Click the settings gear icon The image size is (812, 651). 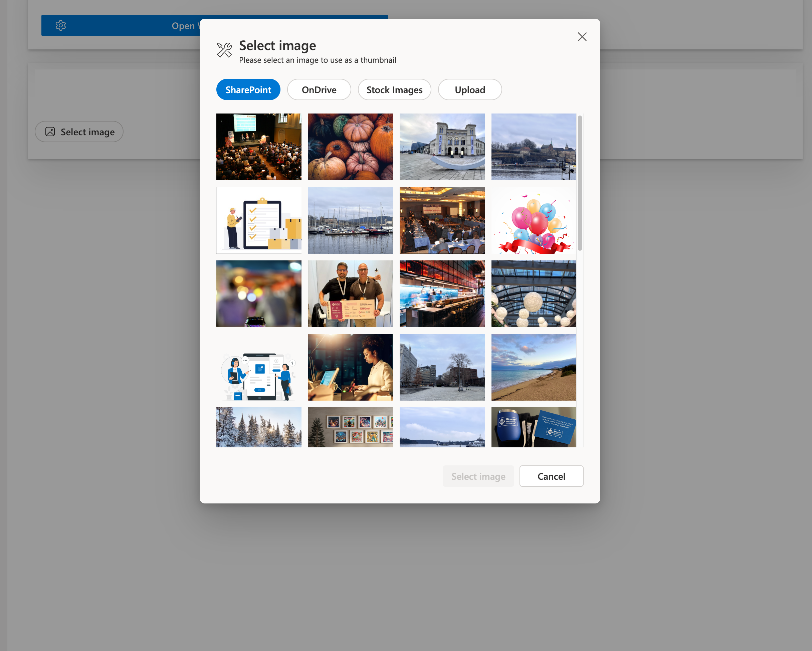point(61,26)
